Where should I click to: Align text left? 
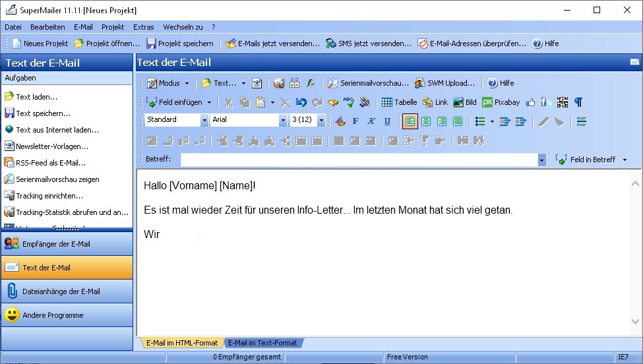point(410,121)
